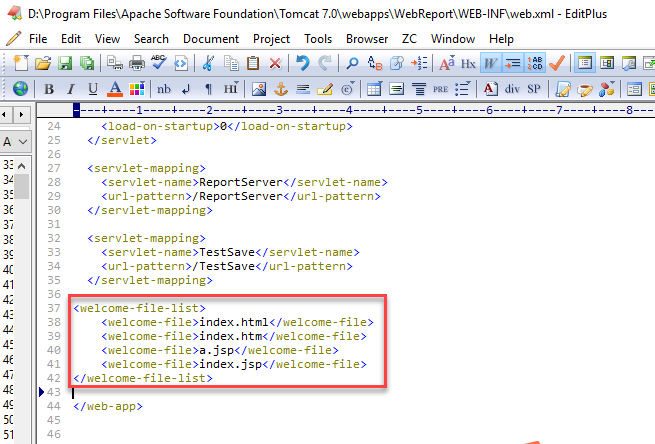Toggle Word Wrap W button
655x444 pixels.
(x=490, y=63)
